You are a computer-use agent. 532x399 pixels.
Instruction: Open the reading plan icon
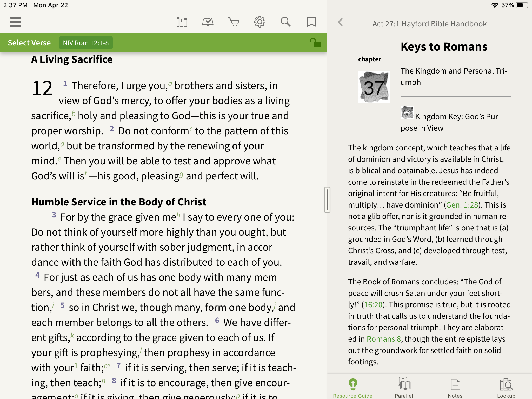(208, 22)
